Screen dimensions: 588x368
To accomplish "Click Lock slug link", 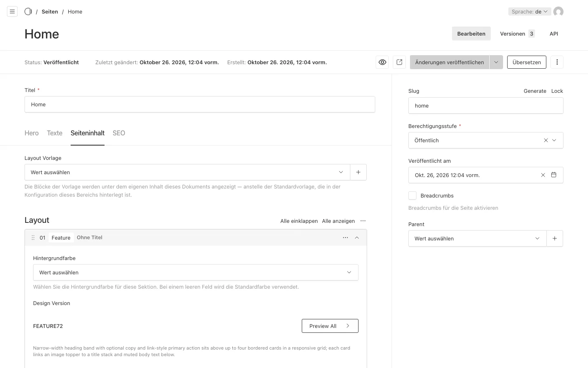I will click(557, 91).
